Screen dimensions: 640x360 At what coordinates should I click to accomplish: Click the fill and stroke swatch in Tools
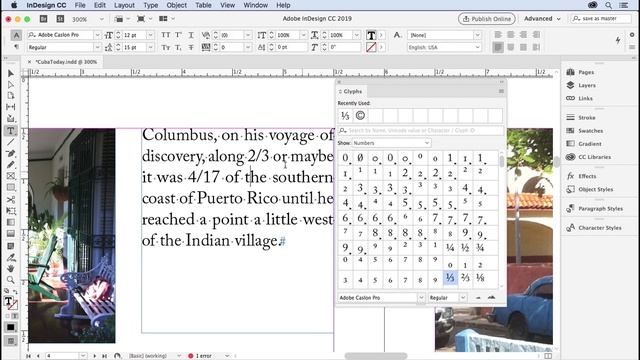[x=11, y=302]
